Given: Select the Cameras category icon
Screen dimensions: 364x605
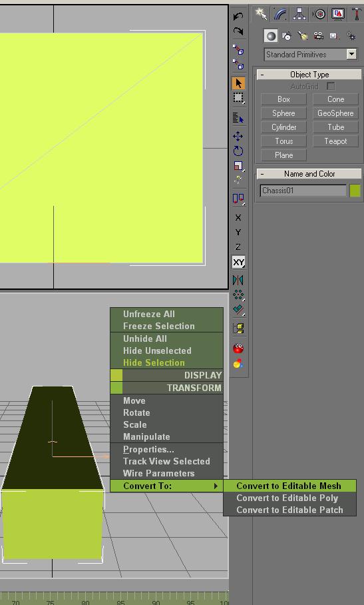Looking at the screenshot, I should [x=318, y=36].
